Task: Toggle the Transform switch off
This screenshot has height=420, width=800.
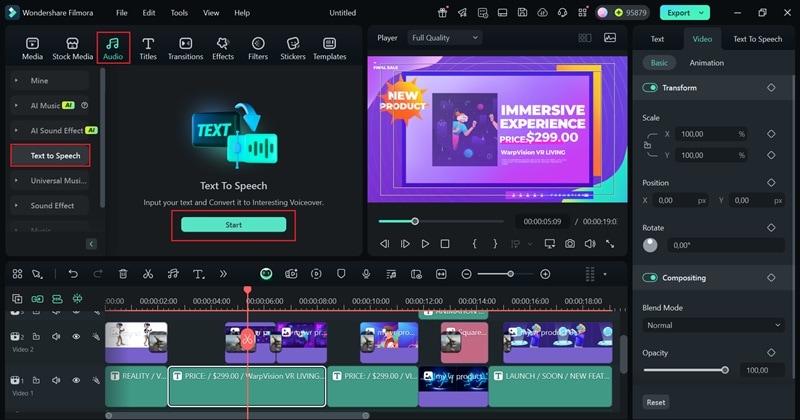Action: (649, 88)
